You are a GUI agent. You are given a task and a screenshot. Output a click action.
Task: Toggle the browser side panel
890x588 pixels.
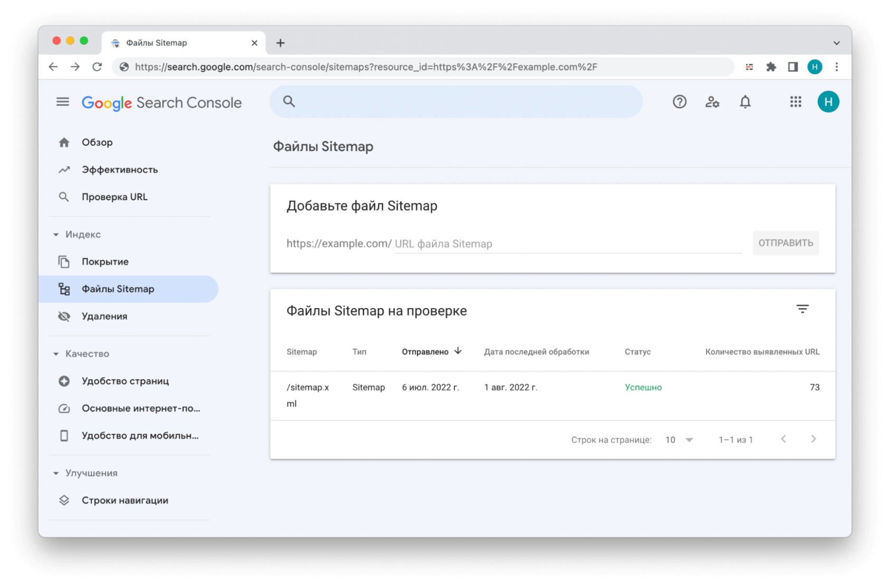[792, 67]
